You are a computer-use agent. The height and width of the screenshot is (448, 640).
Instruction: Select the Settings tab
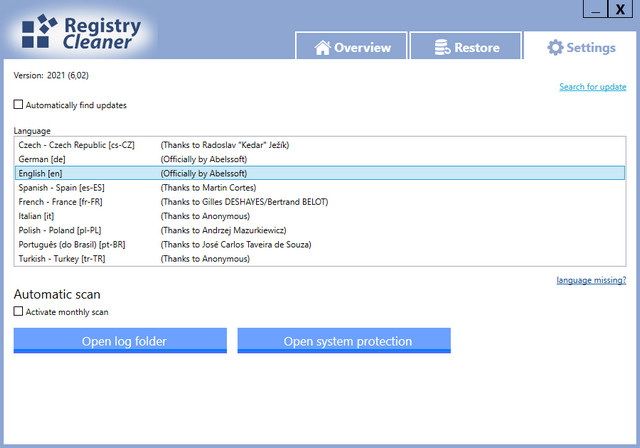580,46
